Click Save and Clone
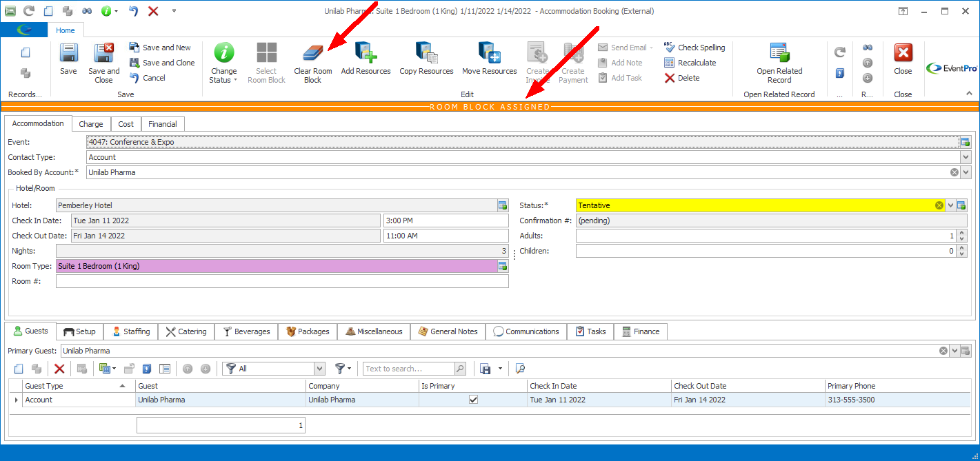 click(162, 63)
